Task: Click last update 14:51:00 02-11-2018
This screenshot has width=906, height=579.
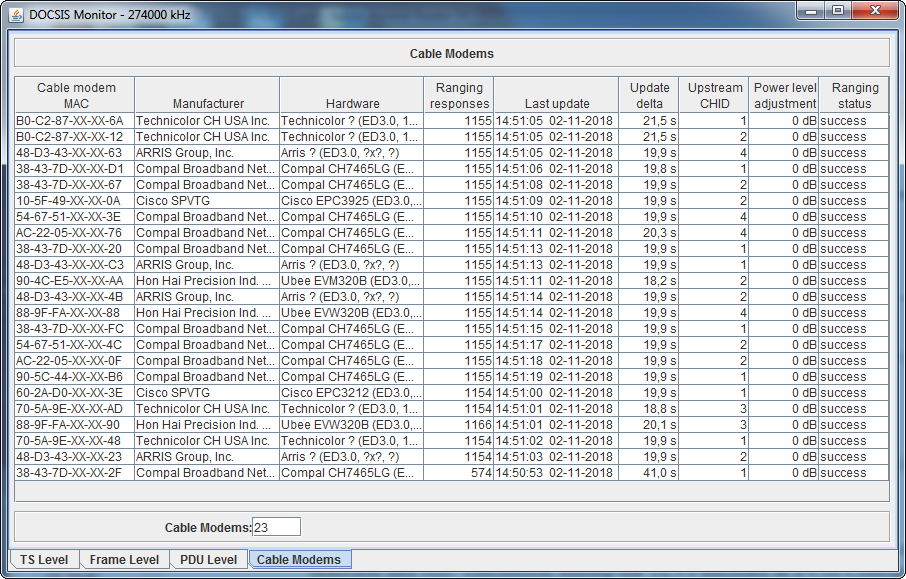Action: click(x=556, y=393)
